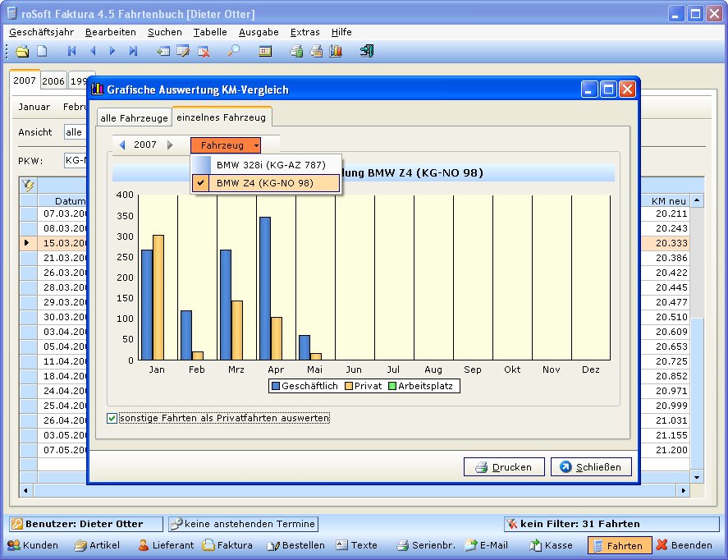Open the Extras menu
This screenshot has width=728, height=560.
pos(304,32)
